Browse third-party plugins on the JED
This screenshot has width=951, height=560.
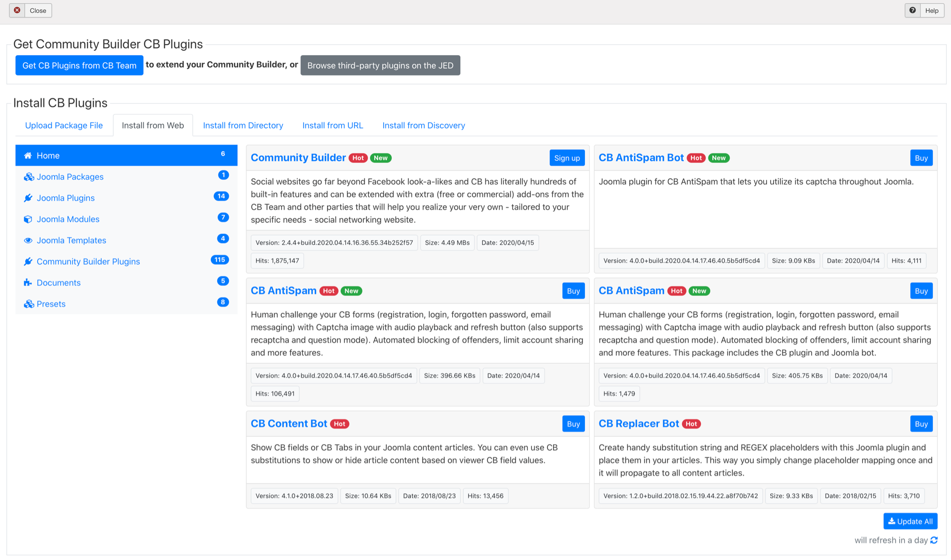(x=380, y=65)
